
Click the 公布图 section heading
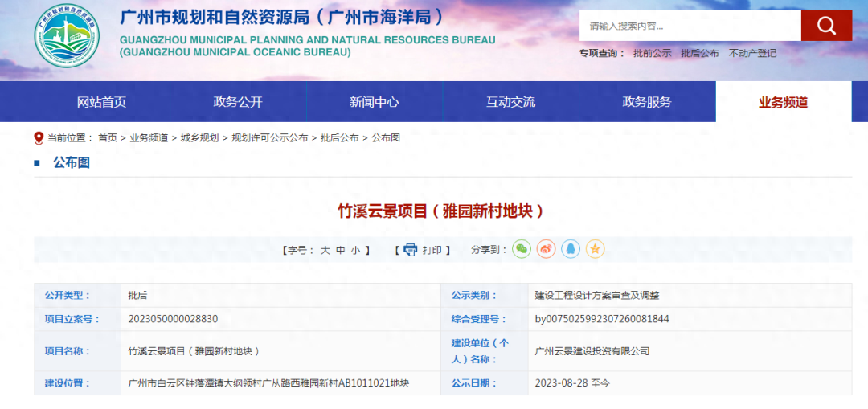pyautogui.click(x=72, y=162)
